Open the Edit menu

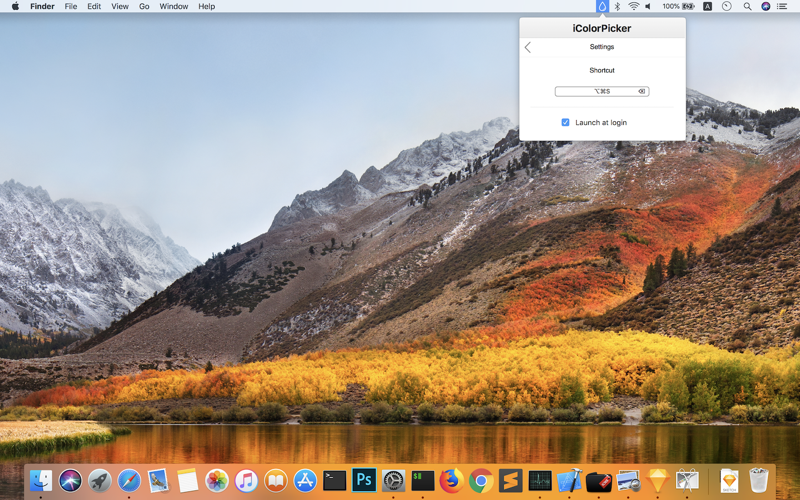click(94, 6)
